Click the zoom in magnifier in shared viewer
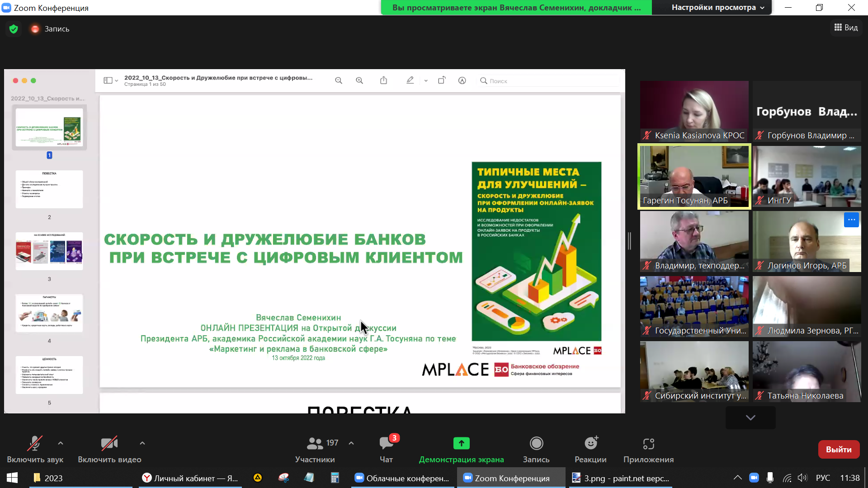The height and width of the screenshot is (488, 868). (359, 80)
